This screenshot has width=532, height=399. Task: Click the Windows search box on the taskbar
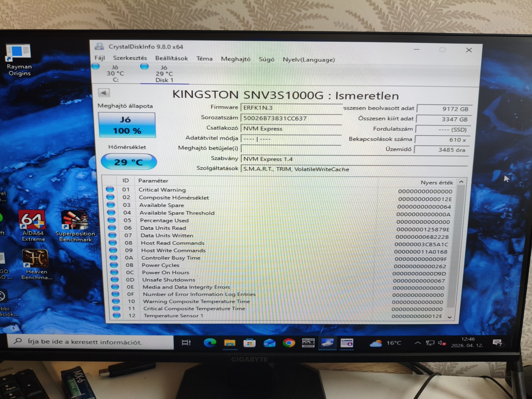pyautogui.click(x=90, y=342)
